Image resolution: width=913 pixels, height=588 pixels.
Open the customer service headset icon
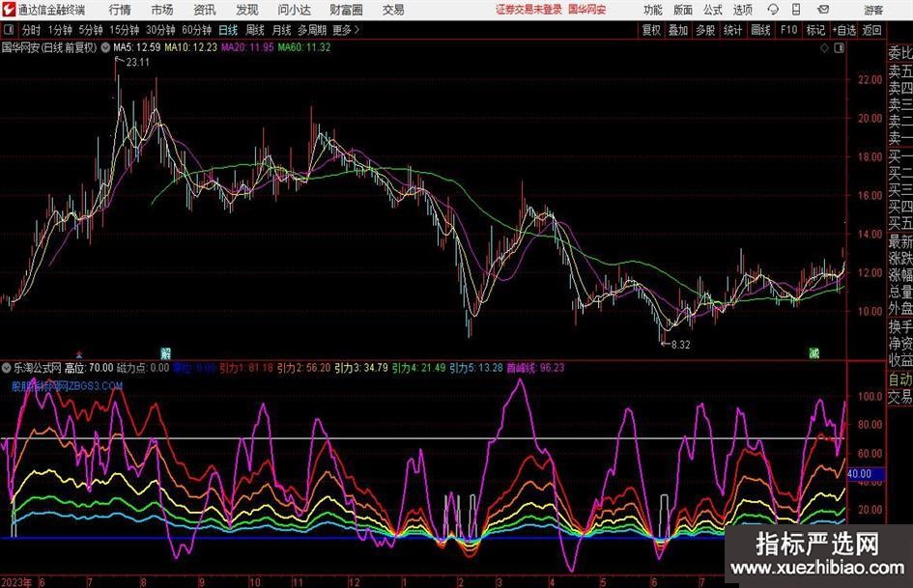pos(773,10)
